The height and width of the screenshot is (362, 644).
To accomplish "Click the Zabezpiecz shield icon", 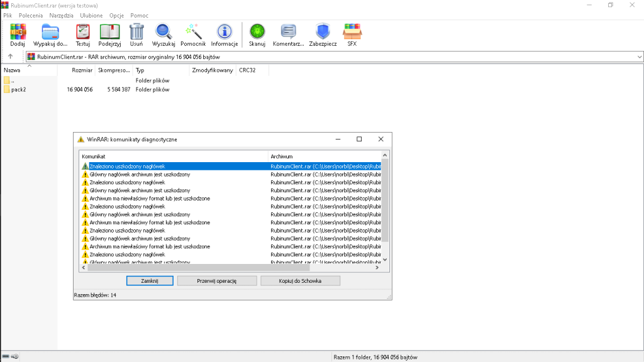I will 323,35.
